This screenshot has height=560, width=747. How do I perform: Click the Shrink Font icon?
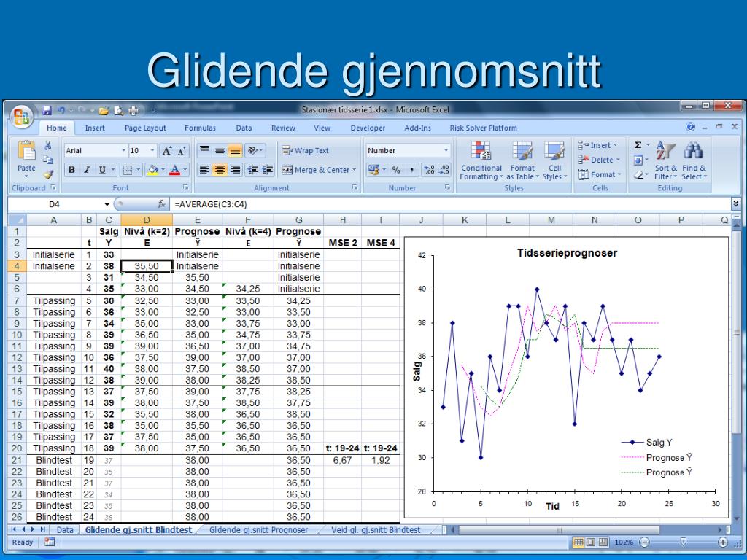tap(182, 151)
